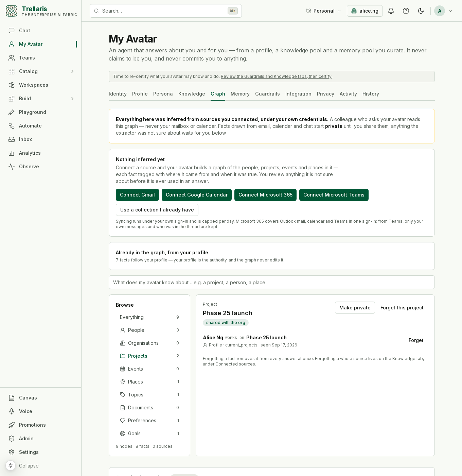Open the Personal workspace dropdown

[x=323, y=11]
